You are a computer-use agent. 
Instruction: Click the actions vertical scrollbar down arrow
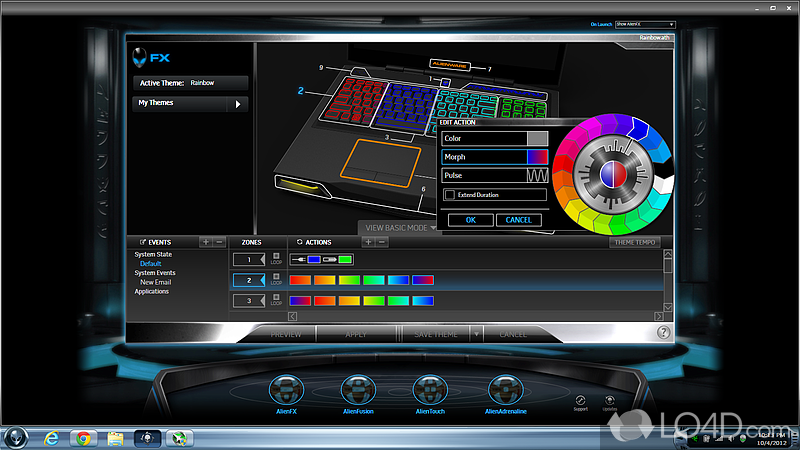[667, 307]
